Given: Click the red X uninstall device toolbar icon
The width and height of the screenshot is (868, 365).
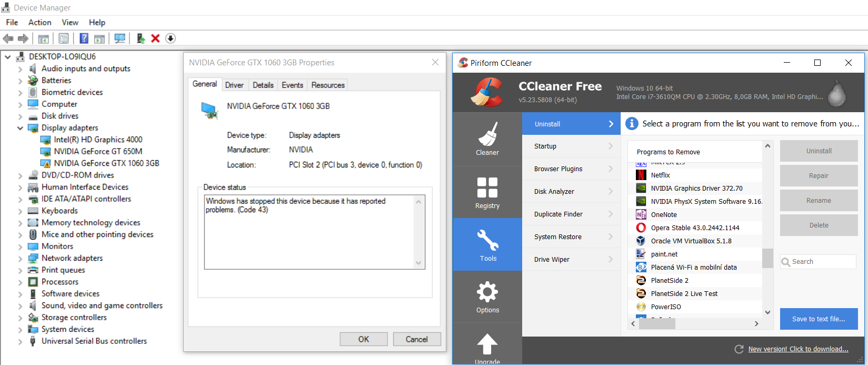Looking at the screenshot, I should coord(155,38).
